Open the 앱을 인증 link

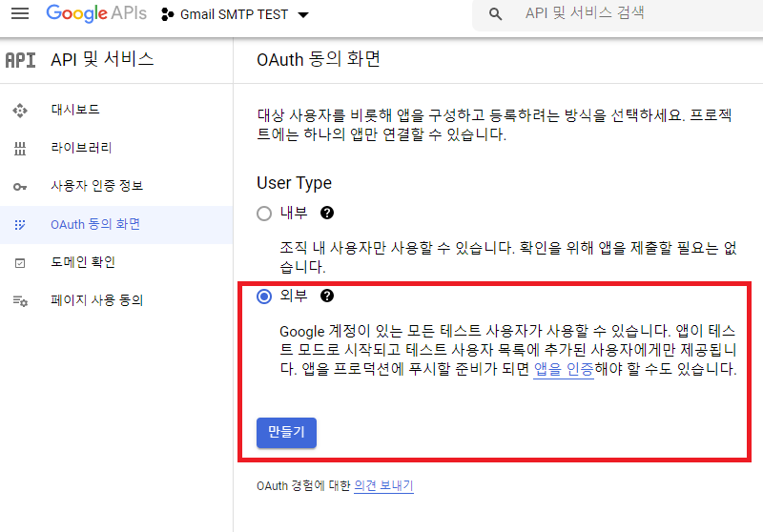coord(564,369)
